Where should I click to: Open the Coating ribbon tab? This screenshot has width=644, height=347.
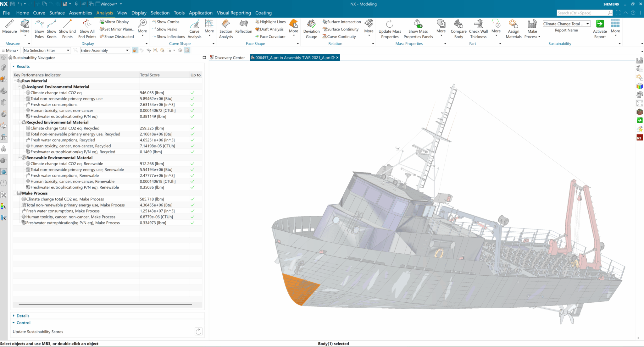(263, 13)
